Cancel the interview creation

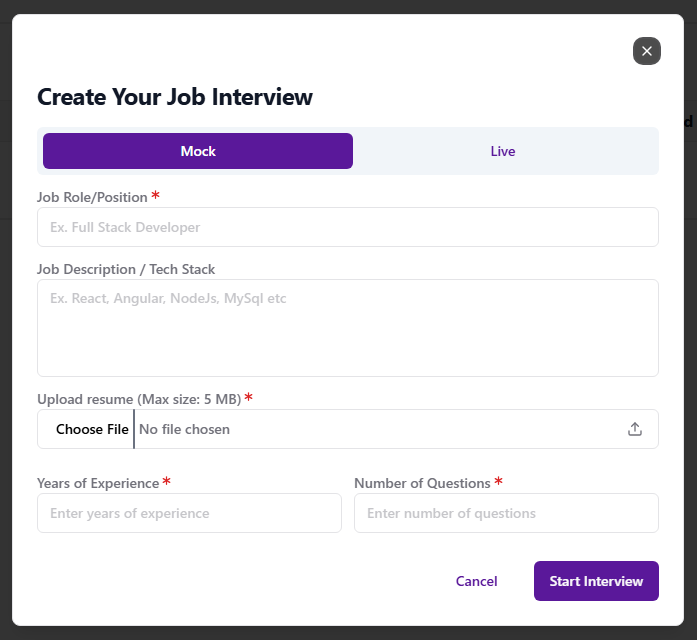pyautogui.click(x=477, y=581)
